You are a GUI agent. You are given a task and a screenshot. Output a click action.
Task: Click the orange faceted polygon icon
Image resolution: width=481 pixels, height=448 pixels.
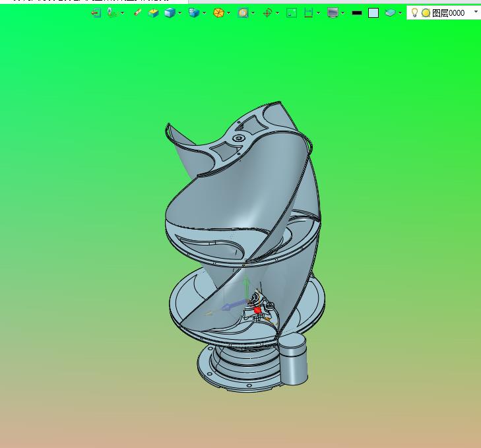click(218, 13)
